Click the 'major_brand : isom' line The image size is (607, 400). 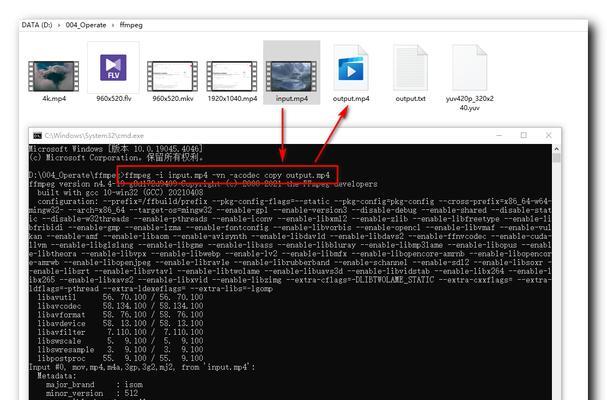[94, 385]
